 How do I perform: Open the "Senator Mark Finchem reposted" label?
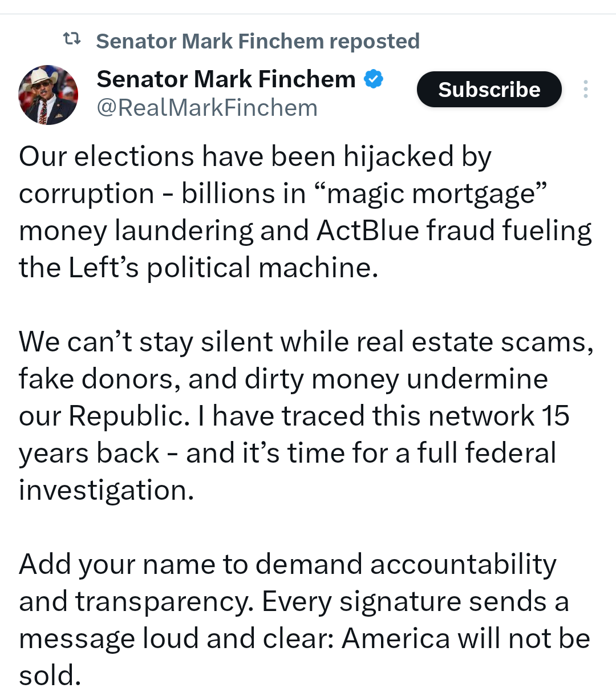pyautogui.click(x=258, y=41)
